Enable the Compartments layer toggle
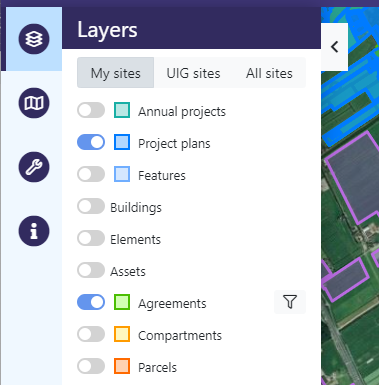This screenshot has width=379, height=385. pos(91,334)
